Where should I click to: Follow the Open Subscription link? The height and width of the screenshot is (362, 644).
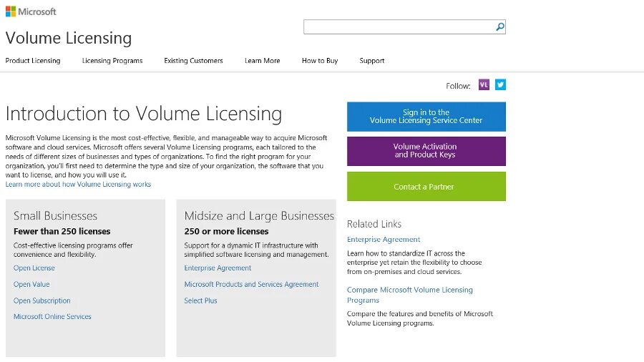pyautogui.click(x=42, y=301)
